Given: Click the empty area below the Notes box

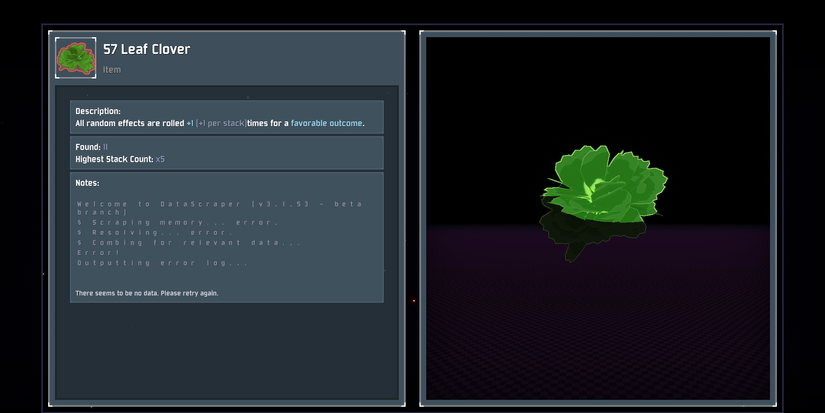Looking at the screenshot, I should [x=226, y=350].
